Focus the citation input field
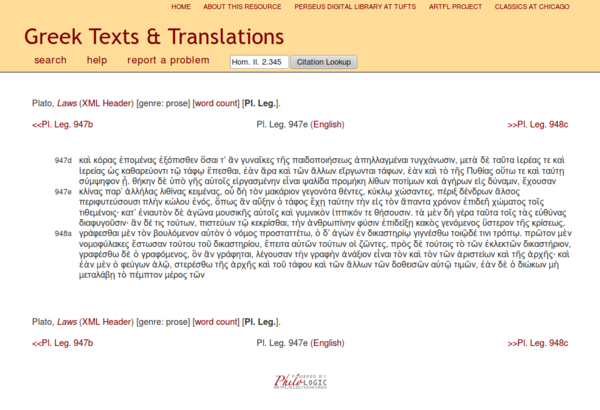 tap(259, 62)
